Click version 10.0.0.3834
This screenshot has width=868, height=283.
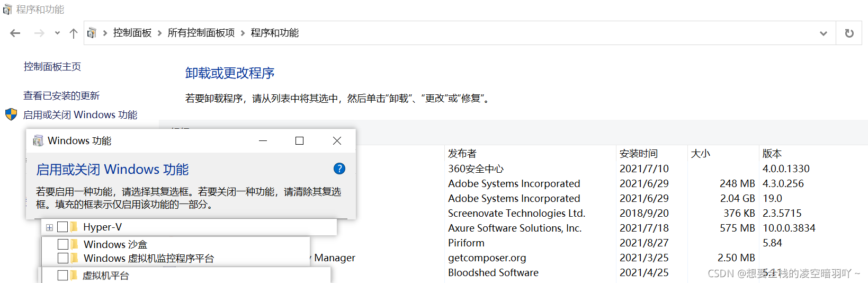tap(789, 228)
